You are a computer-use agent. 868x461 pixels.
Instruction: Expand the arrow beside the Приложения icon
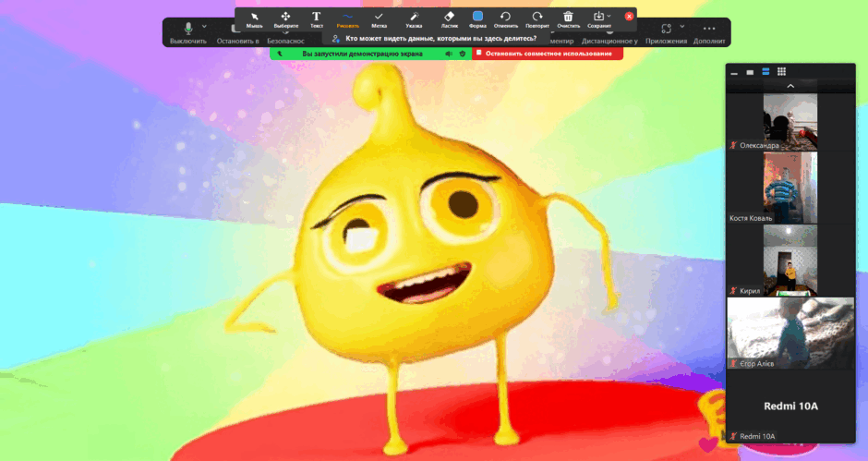tap(682, 26)
